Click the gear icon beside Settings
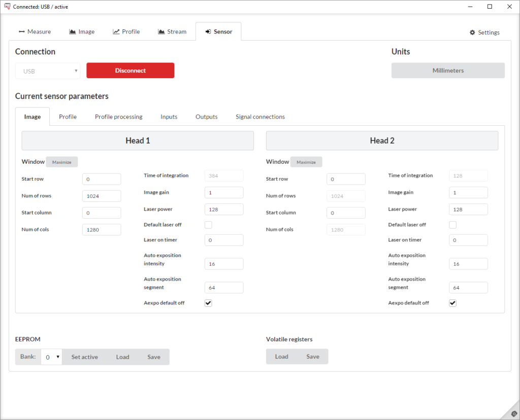Screen dimensions: 520x420 click(472, 32)
